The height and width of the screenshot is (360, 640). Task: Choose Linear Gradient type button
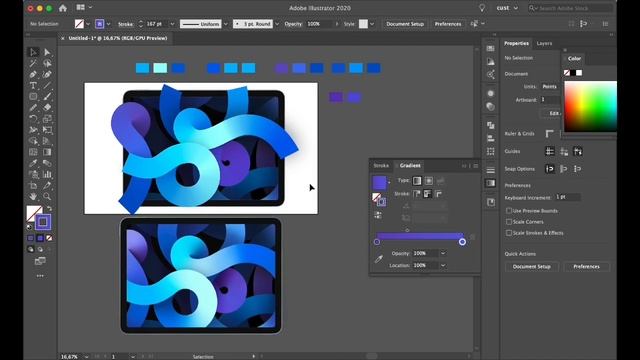point(417,180)
